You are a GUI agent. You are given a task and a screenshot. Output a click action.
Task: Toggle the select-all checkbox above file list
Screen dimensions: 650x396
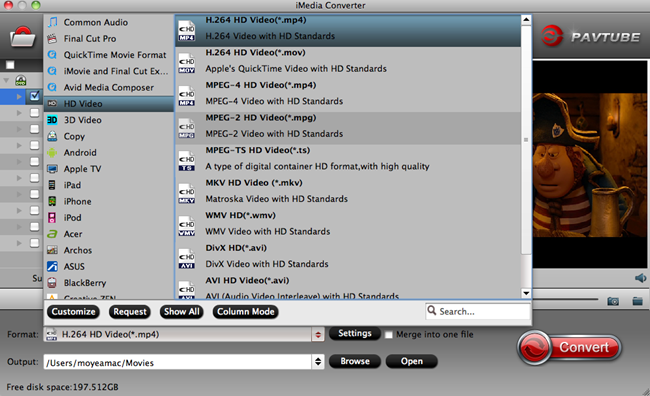(10, 65)
